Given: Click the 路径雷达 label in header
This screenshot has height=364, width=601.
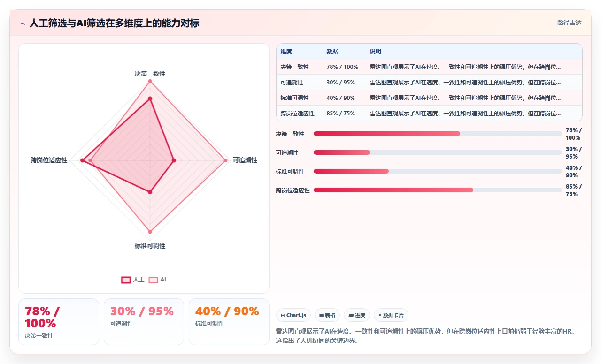Looking at the screenshot, I should click(x=570, y=23).
